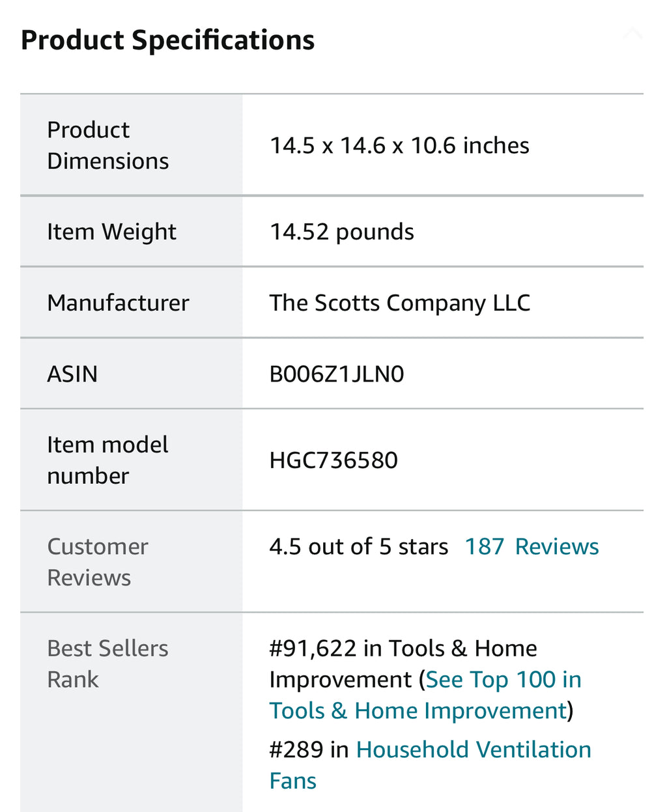Click the ASIN row label

pos(72,374)
